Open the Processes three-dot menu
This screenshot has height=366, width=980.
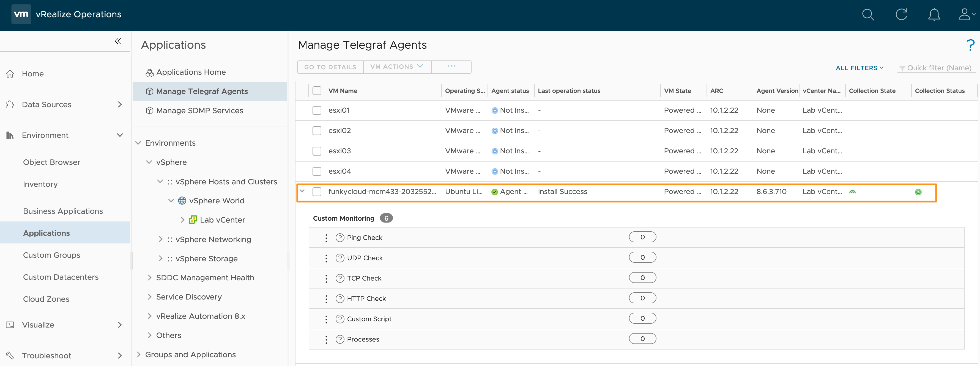pyautogui.click(x=326, y=340)
